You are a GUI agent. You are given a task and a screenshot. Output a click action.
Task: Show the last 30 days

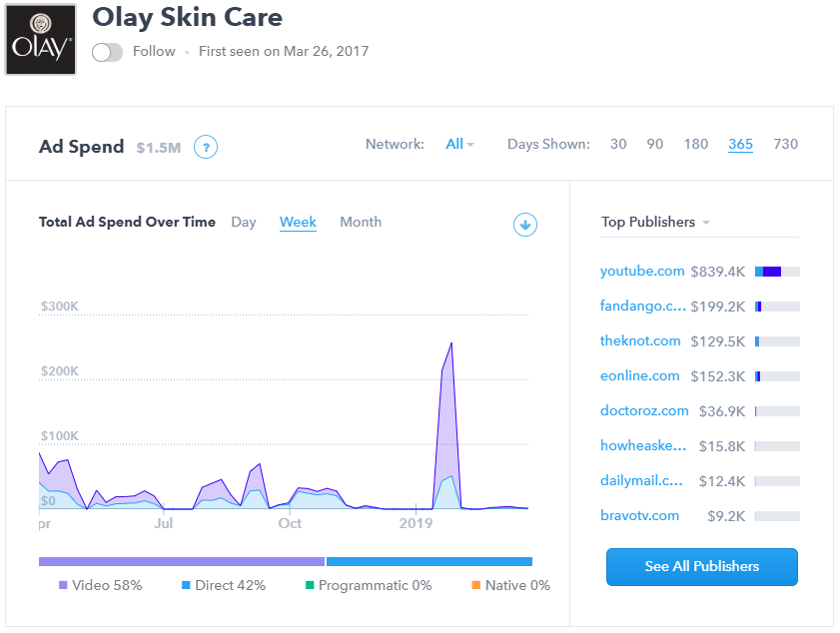(618, 144)
